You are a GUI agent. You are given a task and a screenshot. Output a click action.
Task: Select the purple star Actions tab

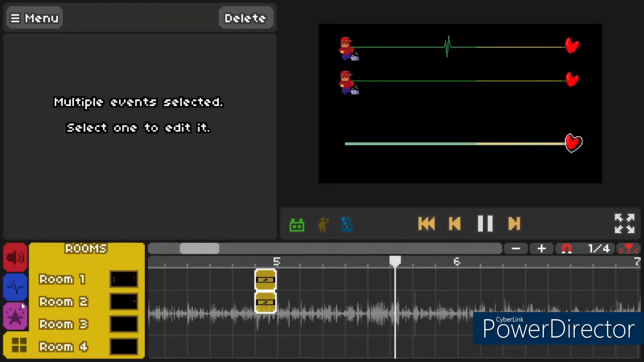click(15, 316)
